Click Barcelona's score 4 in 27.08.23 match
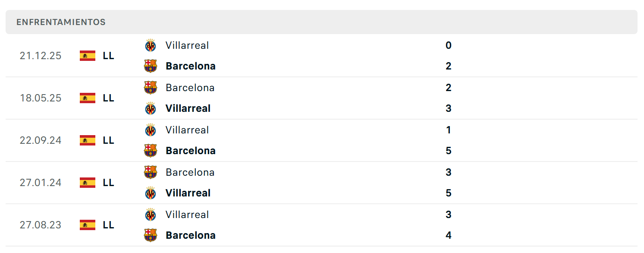Image resolution: width=644 pixels, height=253 pixels. [x=449, y=235]
